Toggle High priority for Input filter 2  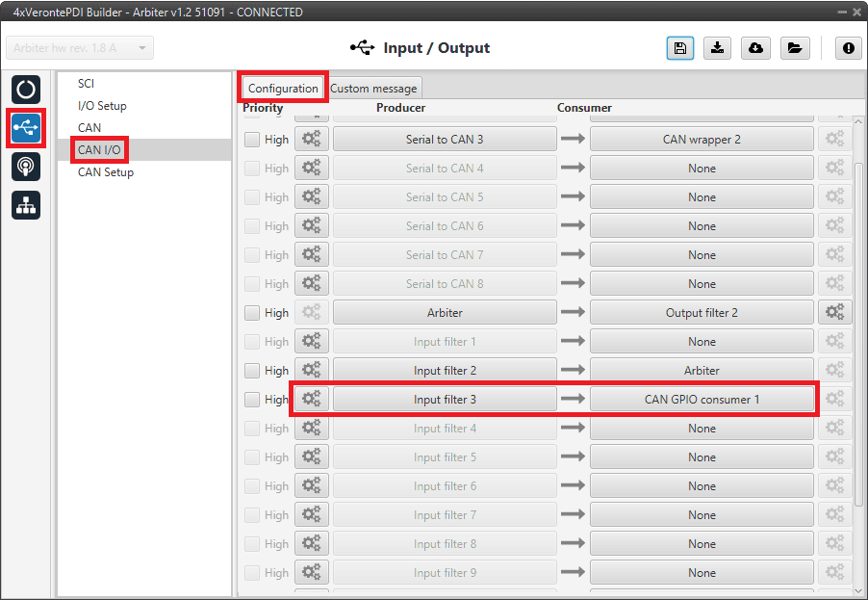pos(252,371)
